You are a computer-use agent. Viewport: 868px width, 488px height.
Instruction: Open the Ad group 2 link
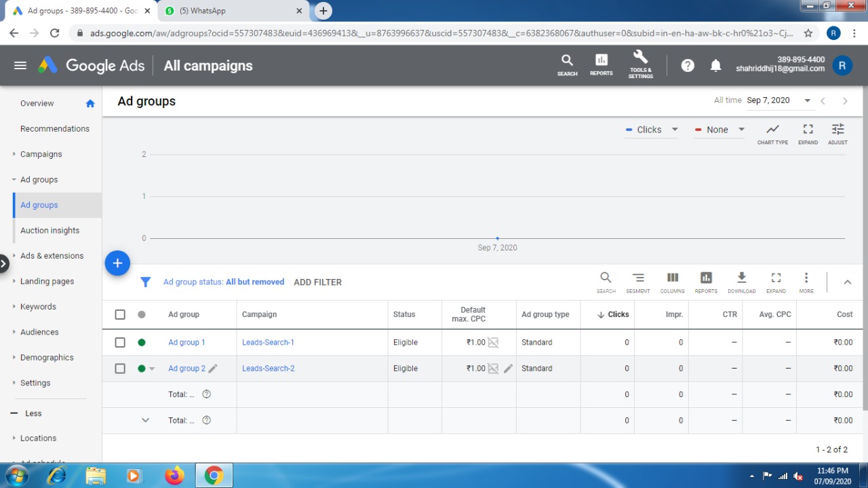186,369
